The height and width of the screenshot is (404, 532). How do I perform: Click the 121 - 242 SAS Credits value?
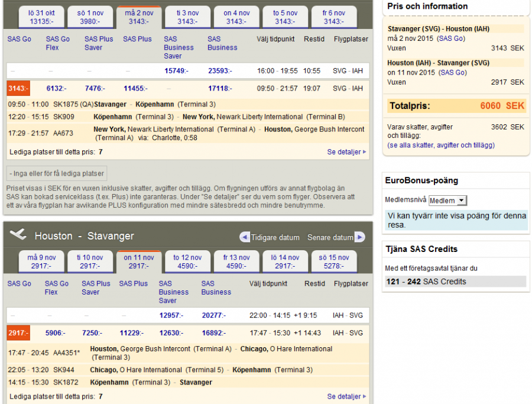[x=426, y=282]
